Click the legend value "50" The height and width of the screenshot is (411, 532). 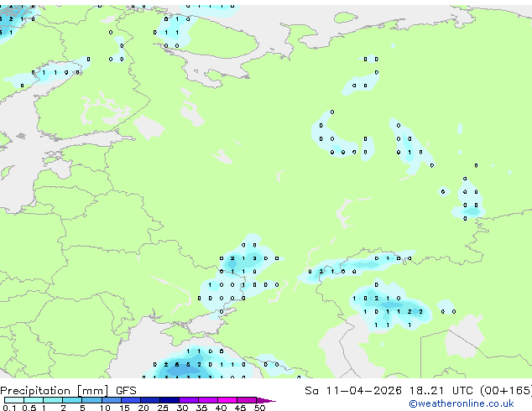(x=259, y=408)
